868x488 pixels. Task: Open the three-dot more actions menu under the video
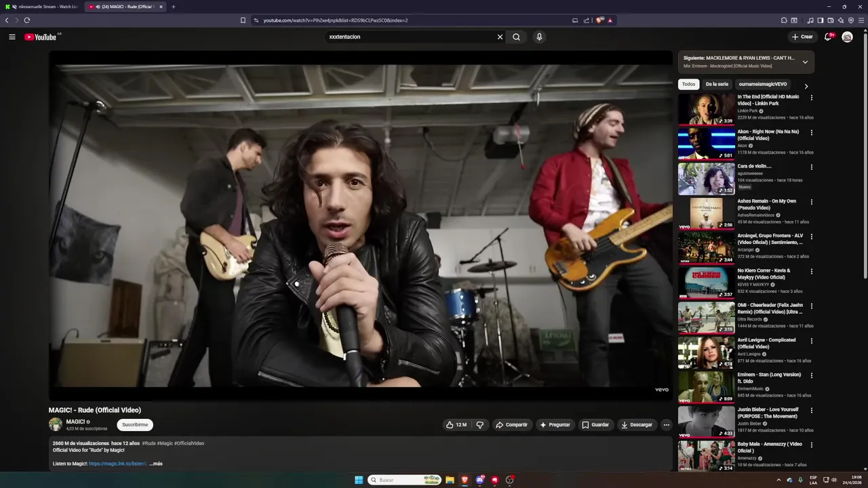666,425
